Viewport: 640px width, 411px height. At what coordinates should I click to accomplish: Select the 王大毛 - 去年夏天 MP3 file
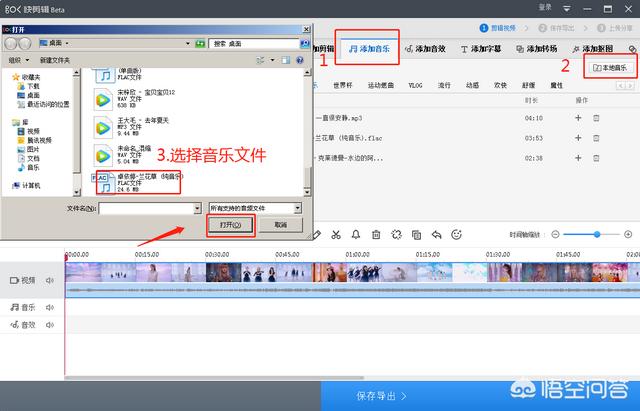pyautogui.click(x=131, y=126)
